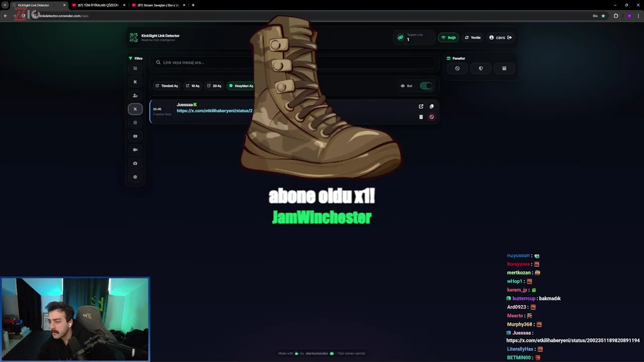Log out using the cavs exit button

[510, 37]
